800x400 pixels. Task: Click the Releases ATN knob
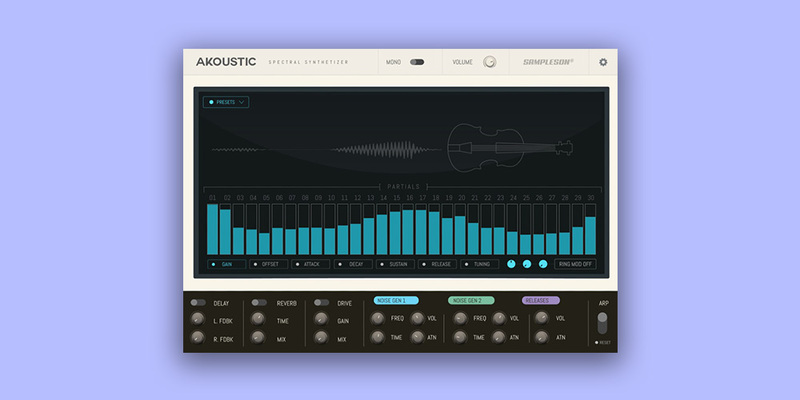[x=541, y=337]
